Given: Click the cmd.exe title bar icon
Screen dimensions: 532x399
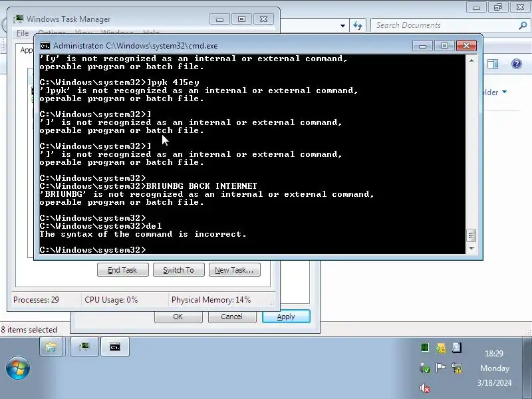Looking at the screenshot, I should (x=45, y=46).
